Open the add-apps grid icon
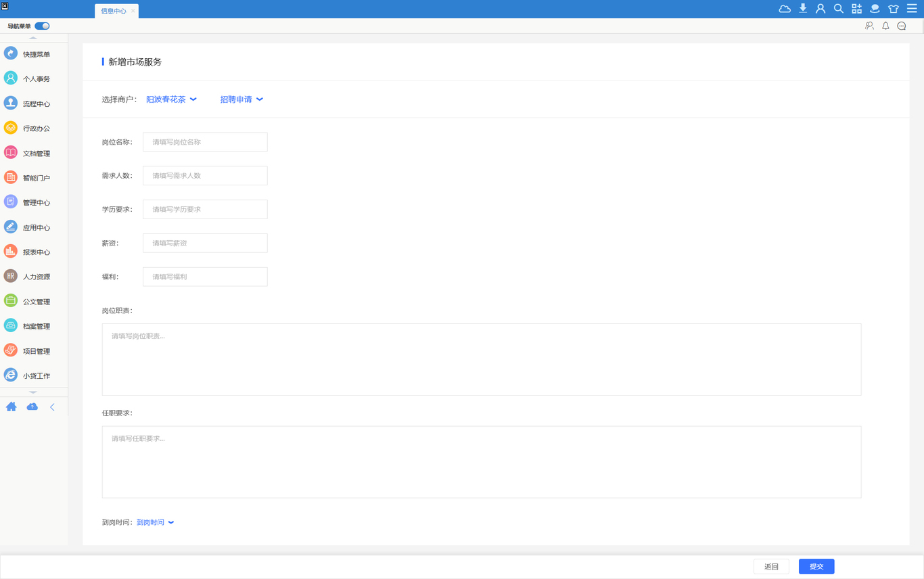The width and height of the screenshot is (924, 579). tap(857, 9)
